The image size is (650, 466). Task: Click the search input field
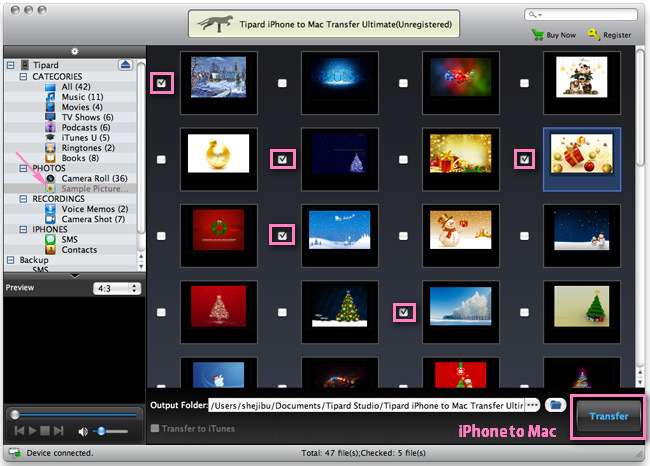coord(581,15)
